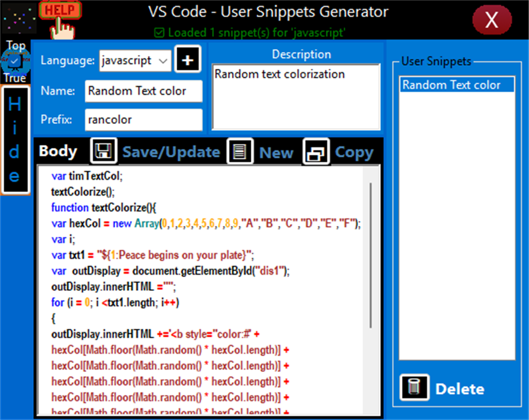Click status text 'Loaded 1 snippet(s)'

click(250, 33)
